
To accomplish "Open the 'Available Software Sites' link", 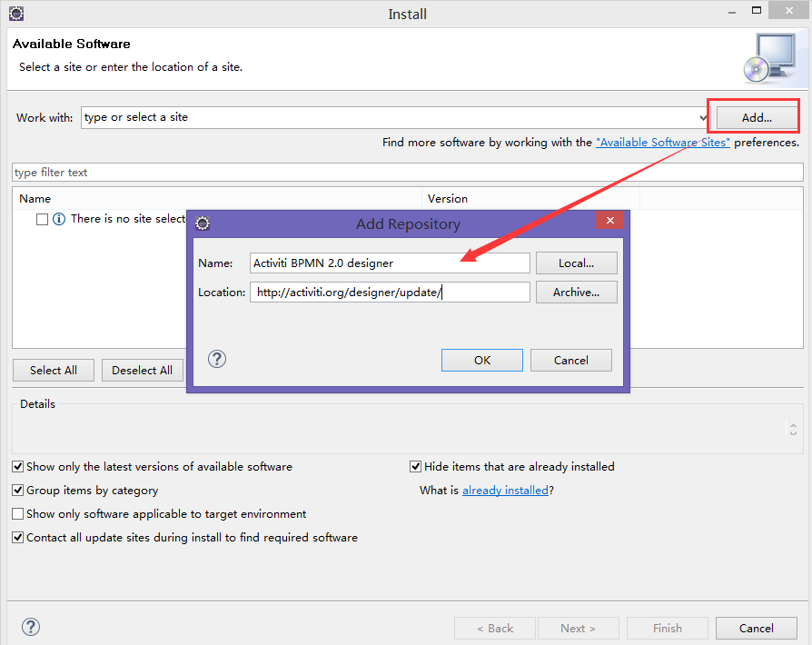I will click(662, 143).
